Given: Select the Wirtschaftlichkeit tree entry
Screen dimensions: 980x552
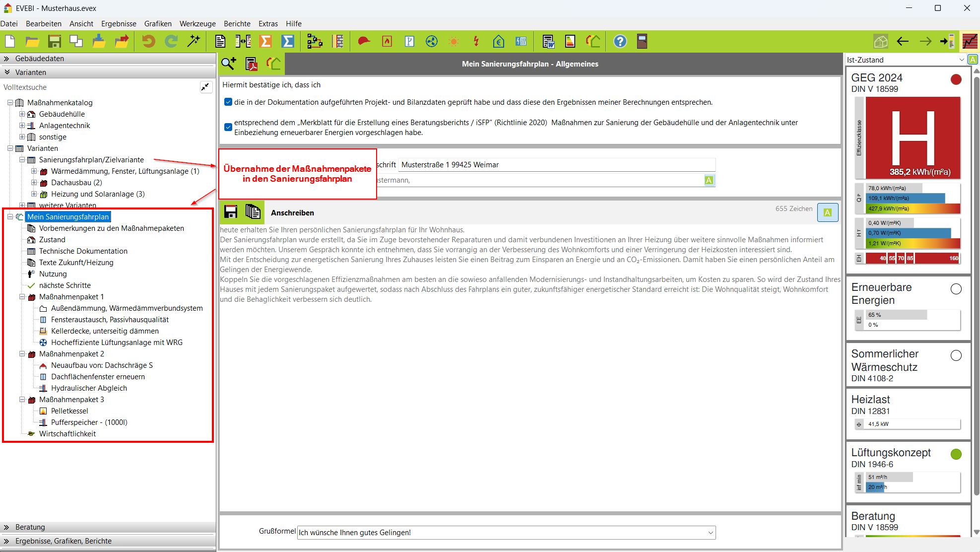Looking at the screenshot, I should point(67,434).
